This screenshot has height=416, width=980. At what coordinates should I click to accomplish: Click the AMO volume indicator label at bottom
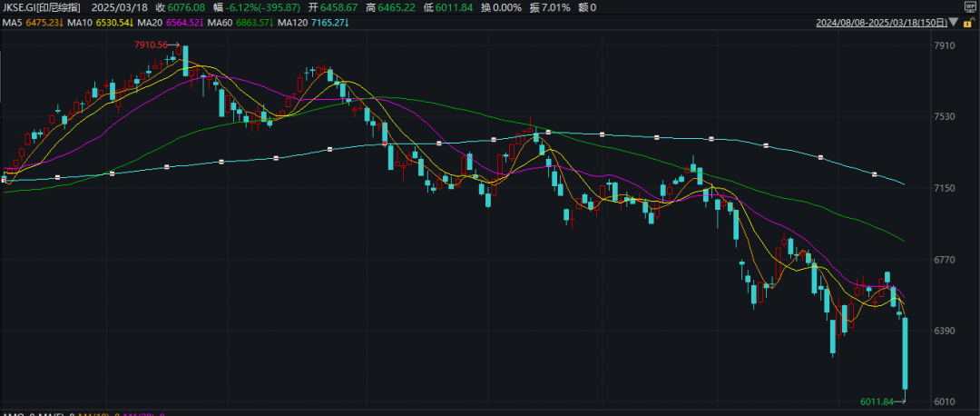pyautogui.click(x=13, y=413)
